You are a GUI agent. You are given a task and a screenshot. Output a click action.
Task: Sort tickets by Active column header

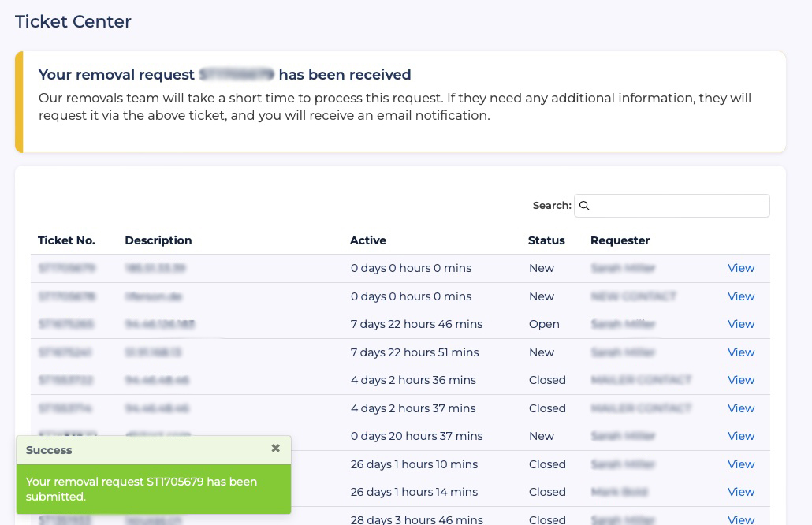(x=368, y=240)
